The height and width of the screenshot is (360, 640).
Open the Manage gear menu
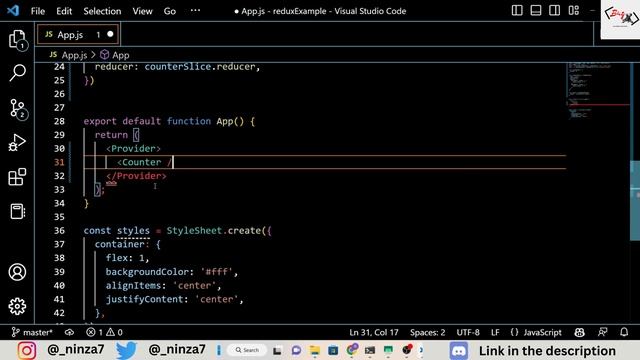click(17, 306)
